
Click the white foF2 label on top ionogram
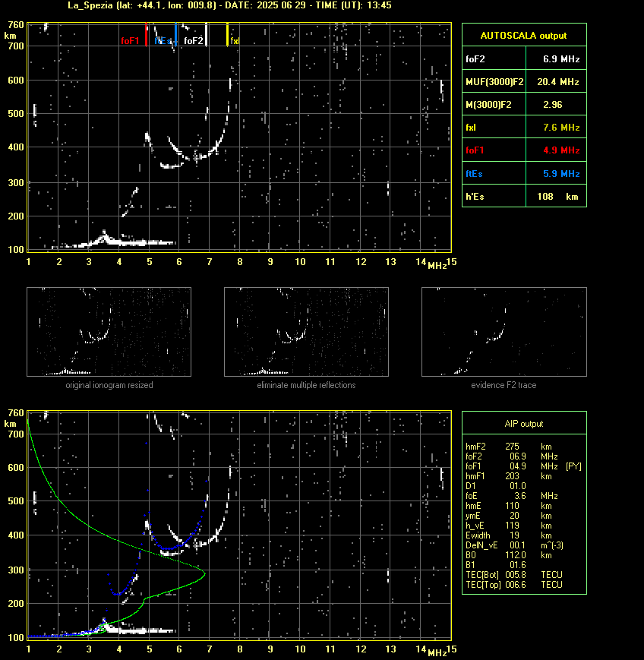coord(194,41)
